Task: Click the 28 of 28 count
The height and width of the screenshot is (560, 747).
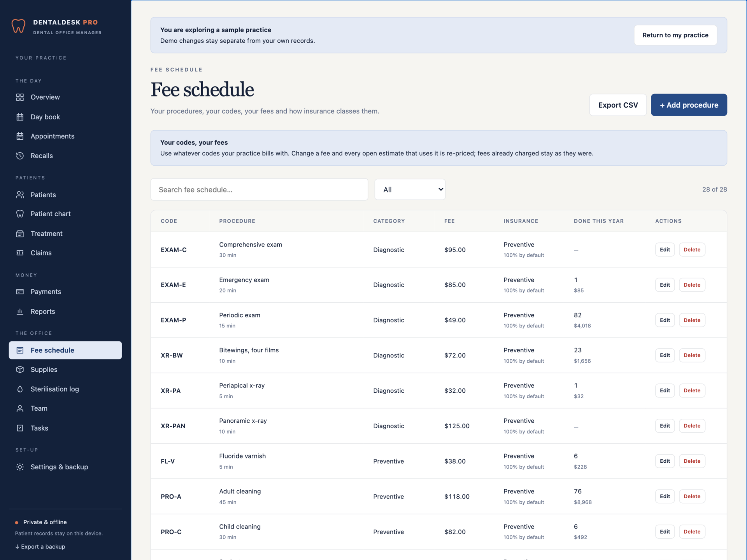Action: (x=714, y=189)
